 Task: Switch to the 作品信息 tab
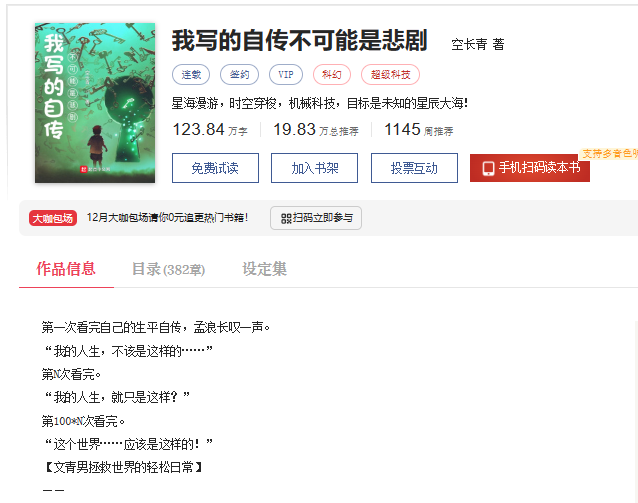click(x=66, y=269)
